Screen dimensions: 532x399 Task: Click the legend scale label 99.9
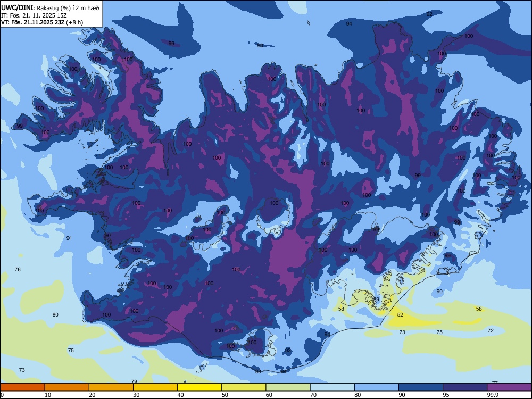point(493,395)
